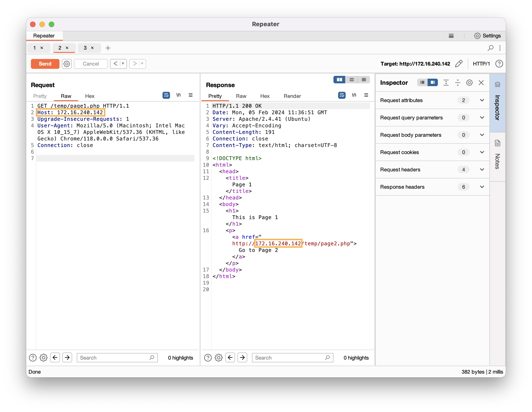532x412 pixels.
Task: Select the main Repeater tool tab
Action: coord(44,36)
